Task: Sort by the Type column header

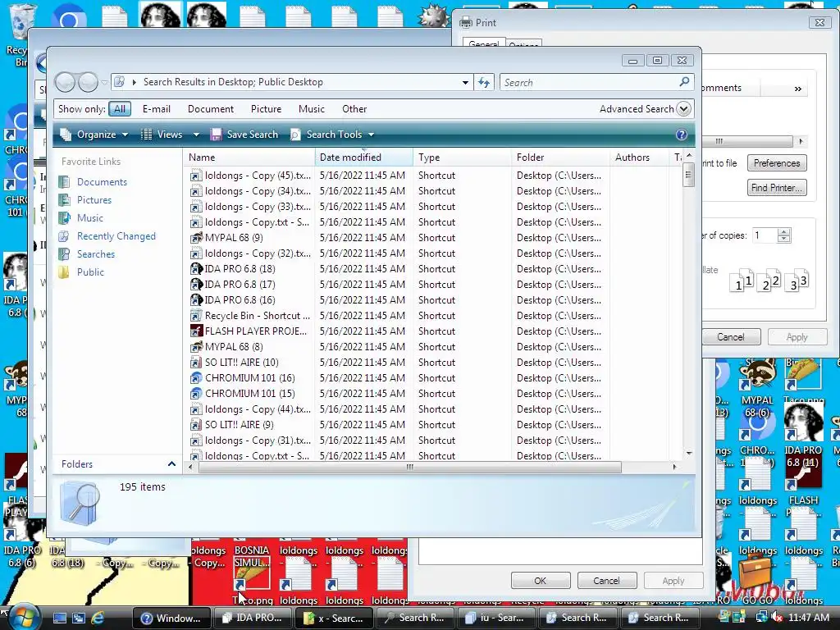Action: pyautogui.click(x=462, y=157)
